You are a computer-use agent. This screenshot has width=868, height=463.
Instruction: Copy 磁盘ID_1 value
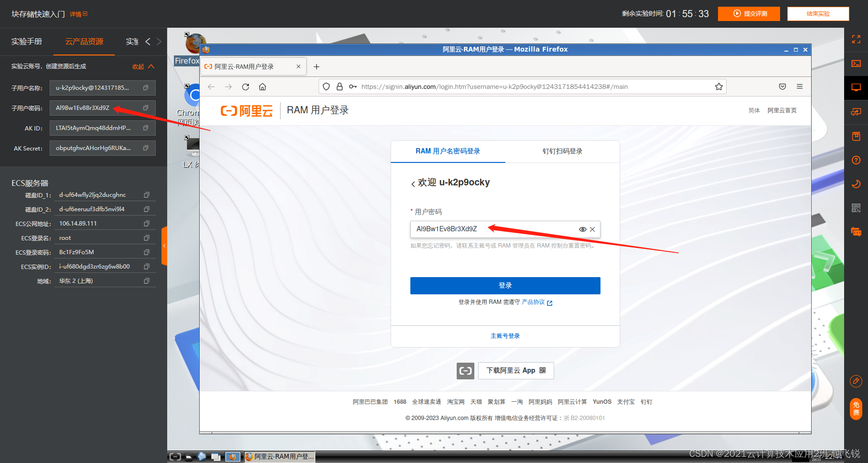tap(147, 195)
